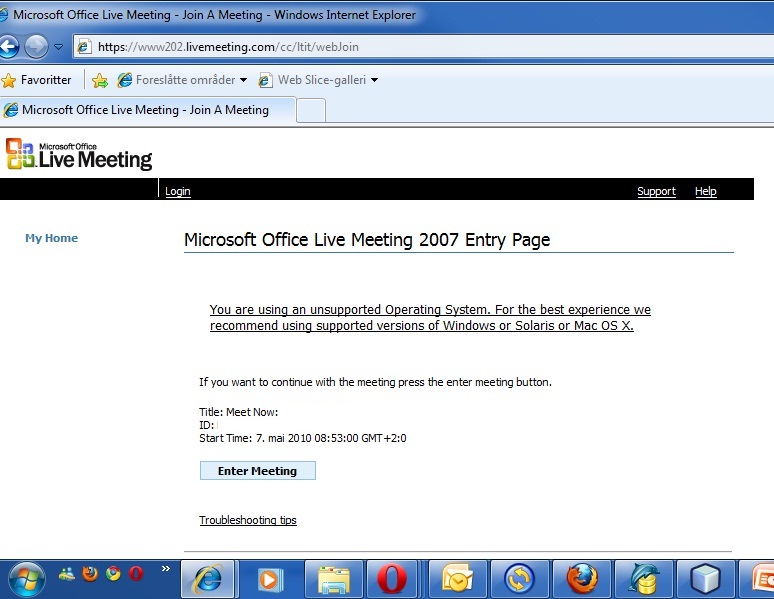Click the Enter Meeting button
This screenshot has width=774, height=599.
[x=258, y=471]
